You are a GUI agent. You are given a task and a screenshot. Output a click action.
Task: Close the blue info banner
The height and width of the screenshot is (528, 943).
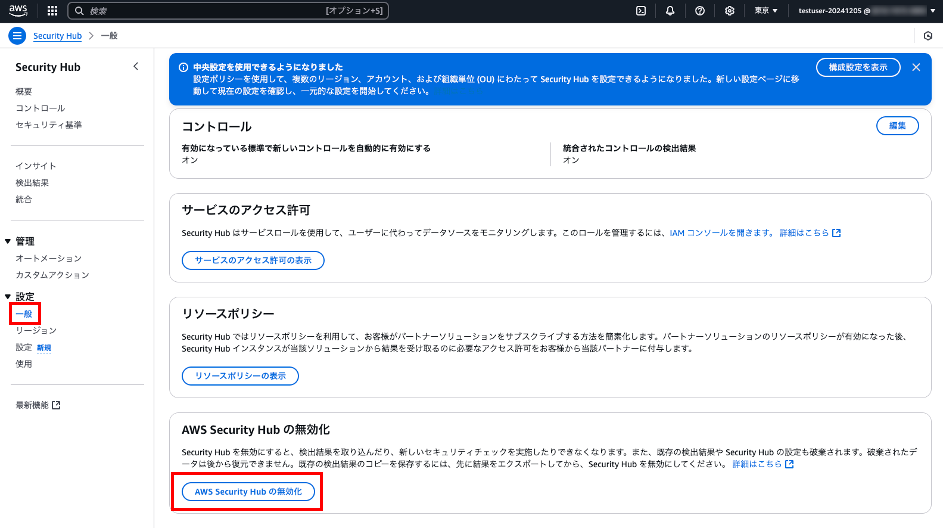click(916, 67)
